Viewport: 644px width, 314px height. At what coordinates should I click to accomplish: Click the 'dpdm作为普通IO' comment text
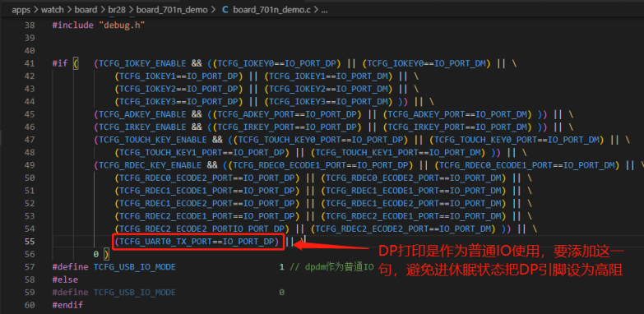(339, 267)
